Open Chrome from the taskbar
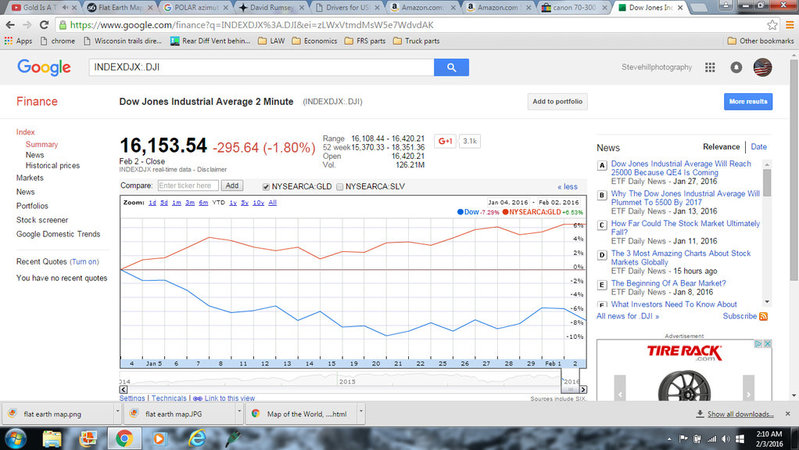Viewport: 799px width, 450px height. point(124,438)
